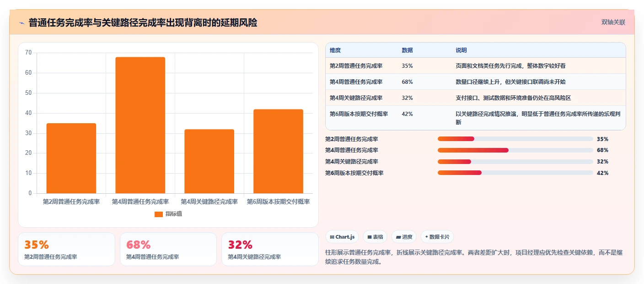
Task: Click the 双轴关联 tag in the header
Action: point(613,22)
